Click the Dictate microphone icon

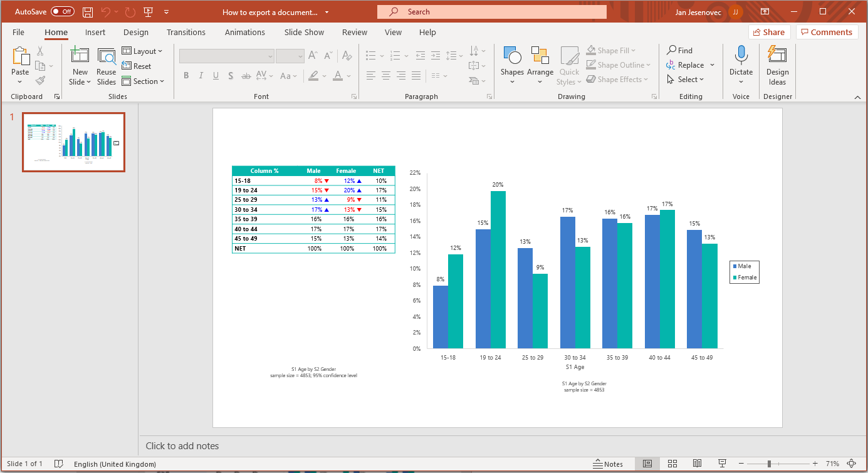click(741, 55)
